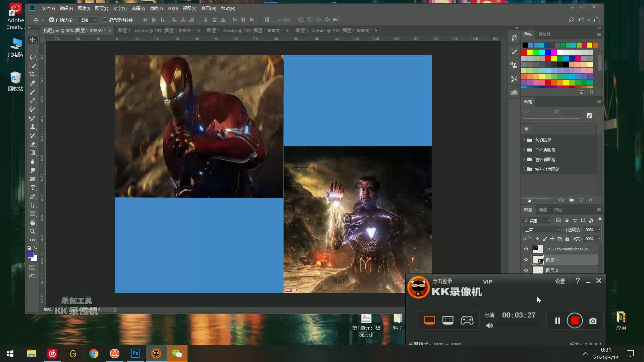This screenshot has width=644, height=362.
Task: Select the Rectangular Marquee tool
Action: point(33,48)
